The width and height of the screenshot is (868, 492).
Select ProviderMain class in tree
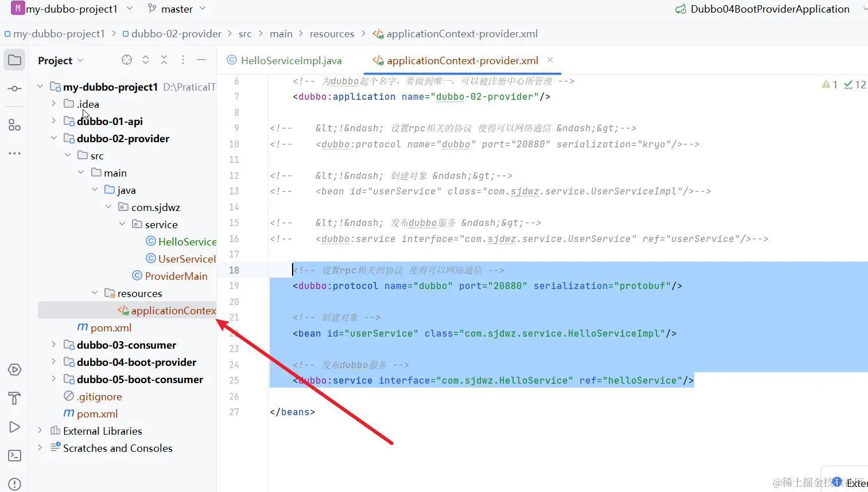pos(170,276)
